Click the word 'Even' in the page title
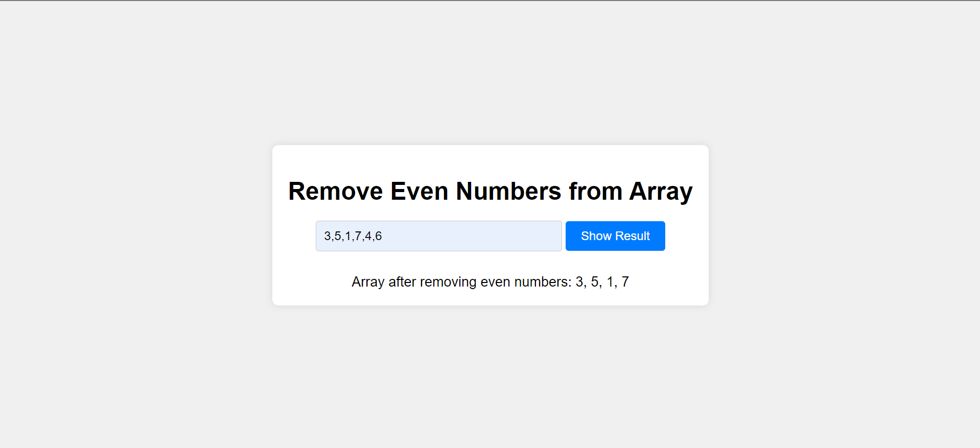 [x=419, y=192]
